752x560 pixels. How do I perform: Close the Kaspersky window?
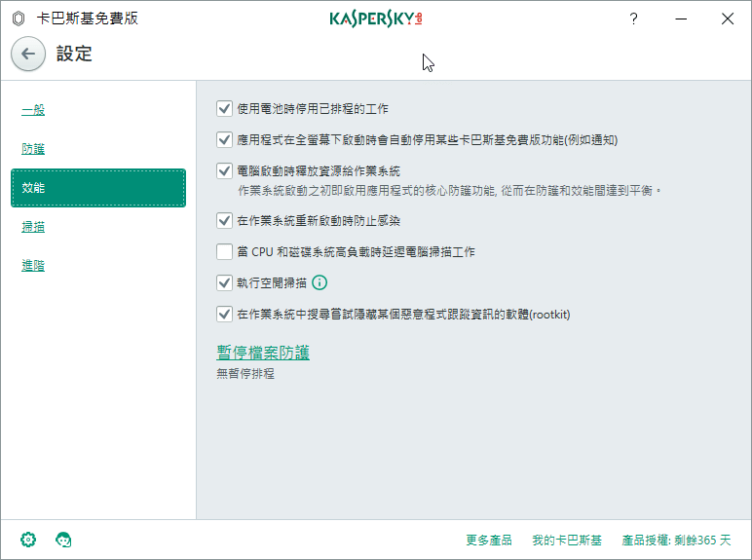(727, 19)
